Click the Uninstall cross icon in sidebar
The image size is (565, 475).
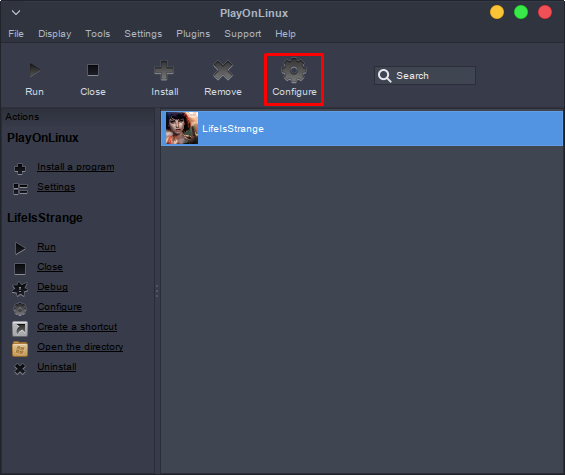[20, 369]
